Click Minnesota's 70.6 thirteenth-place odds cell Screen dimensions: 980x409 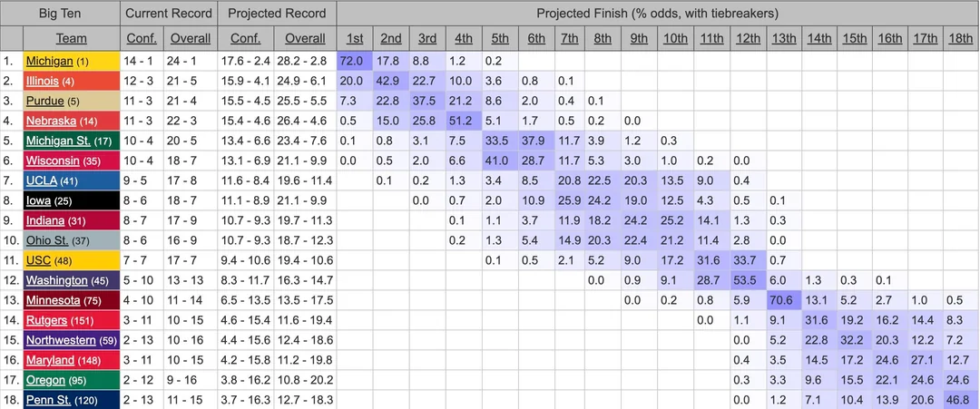pos(783,300)
